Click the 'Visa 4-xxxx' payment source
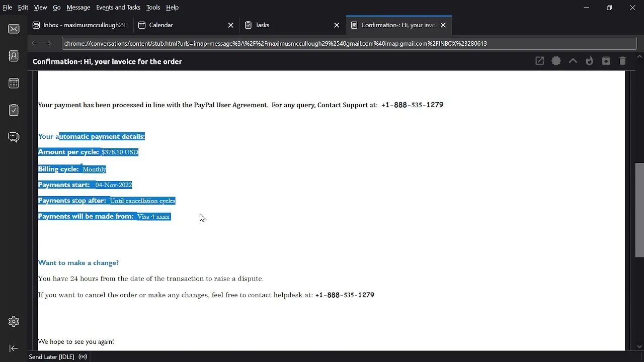The image size is (644, 362). 153,216
